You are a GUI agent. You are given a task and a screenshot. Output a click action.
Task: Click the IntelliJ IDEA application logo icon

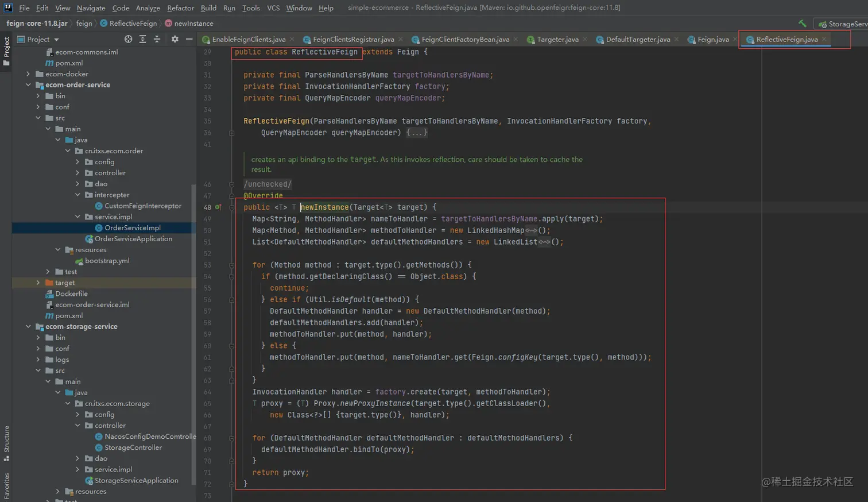pyautogui.click(x=8, y=8)
